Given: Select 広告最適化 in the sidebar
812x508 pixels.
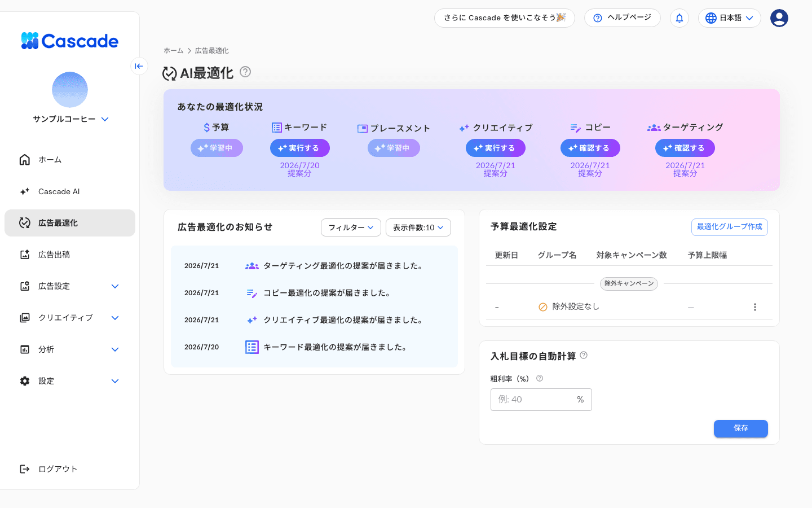Looking at the screenshot, I should [x=70, y=223].
